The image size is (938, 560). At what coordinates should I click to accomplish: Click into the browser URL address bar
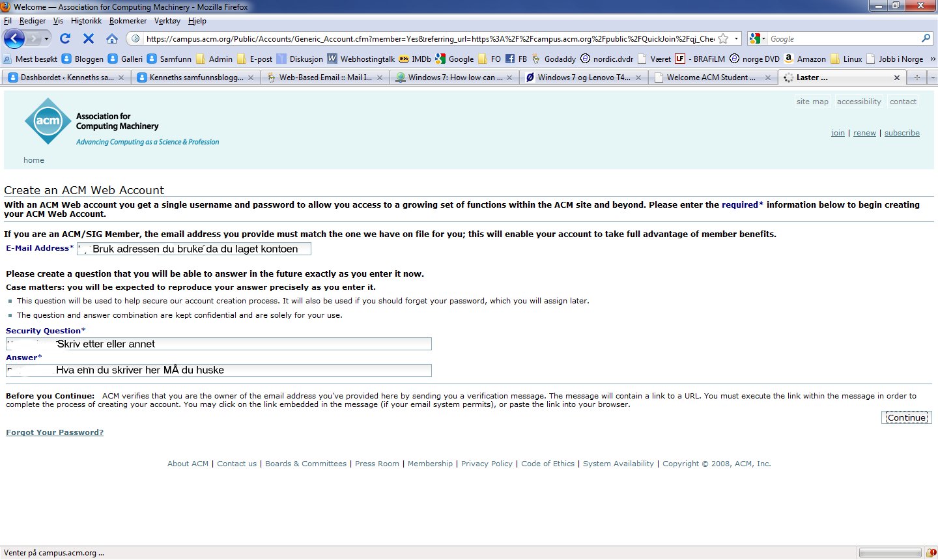pyautogui.click(x=430, y=38)
